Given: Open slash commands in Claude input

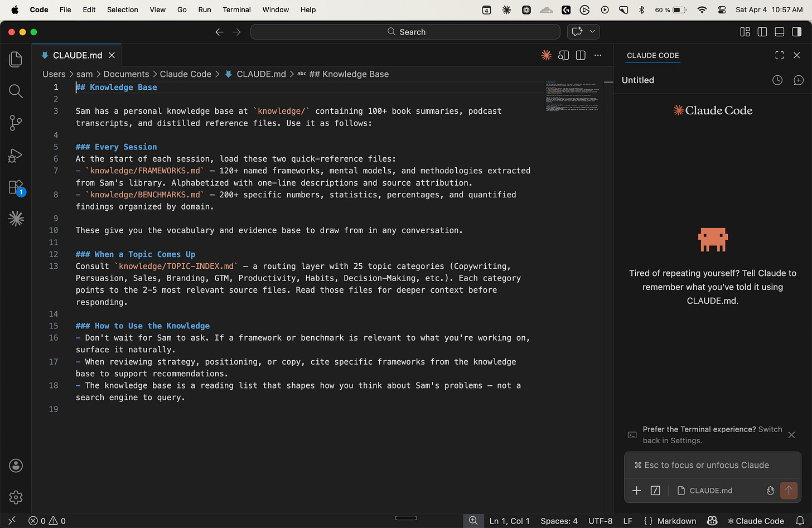Looking at the screenshot, I should click(655, 491).
